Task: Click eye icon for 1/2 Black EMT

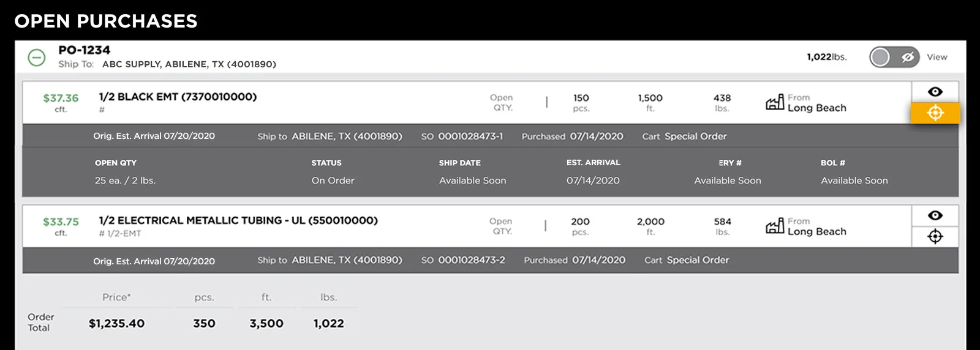Action: [935, 92]
